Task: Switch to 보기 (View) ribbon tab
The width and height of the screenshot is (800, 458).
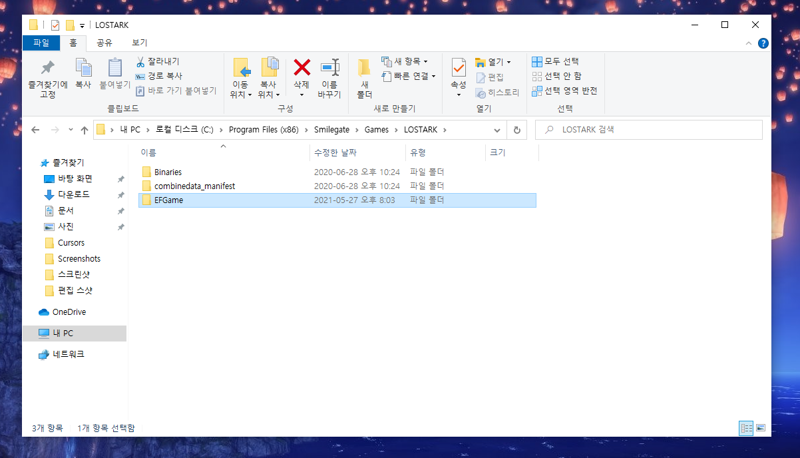Action: (x=139, y=43)
